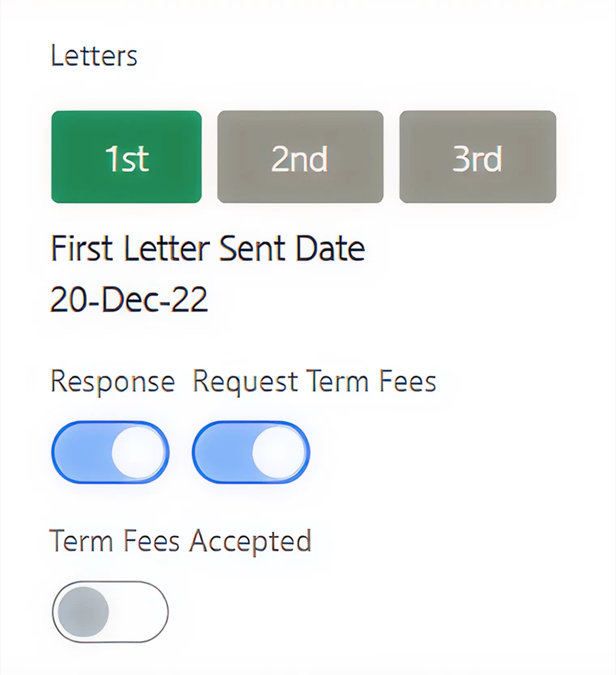The image size is (616, 675).
Task: Click the white knob of Request Term Fees switch
Action: coord(278,452)
